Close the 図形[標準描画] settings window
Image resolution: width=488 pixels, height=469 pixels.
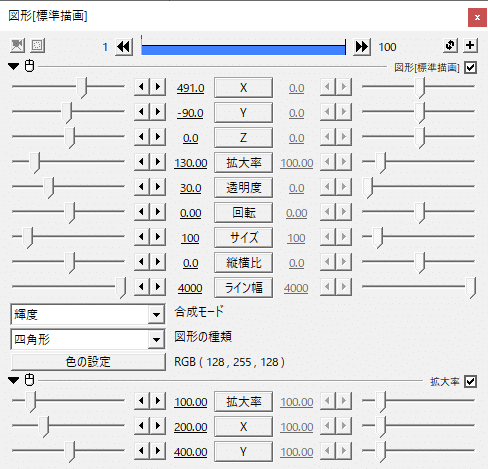(x=477, y=17)
